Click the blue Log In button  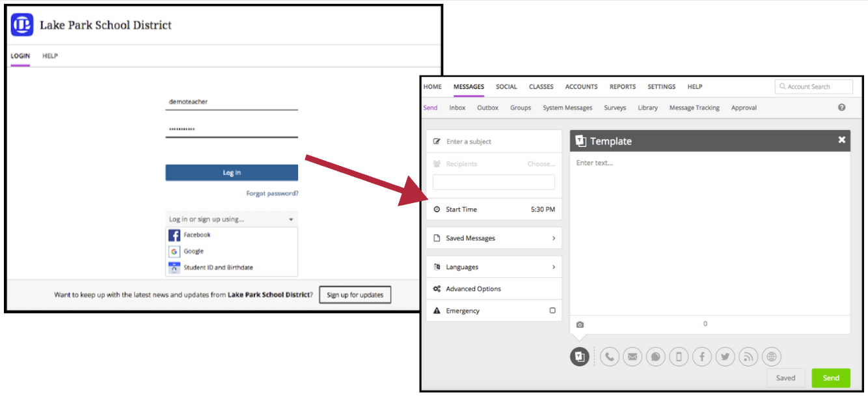coord(232,172)
